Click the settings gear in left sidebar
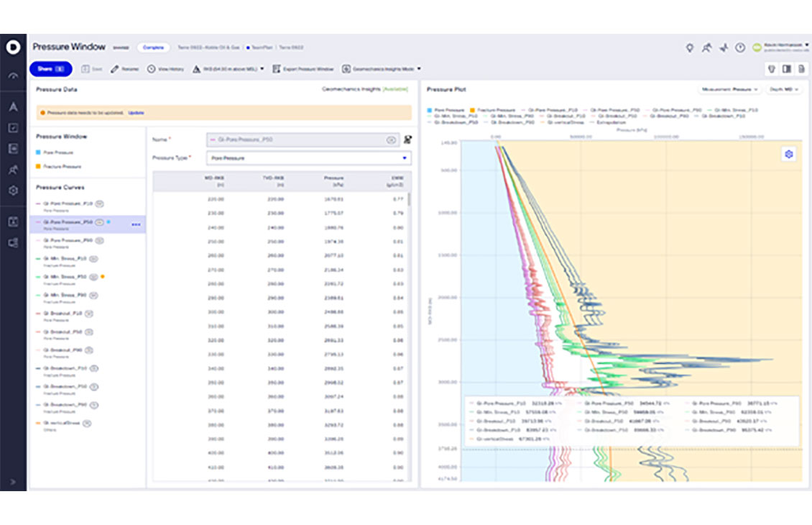Viewport: 812px width, 525px height. 13,191
